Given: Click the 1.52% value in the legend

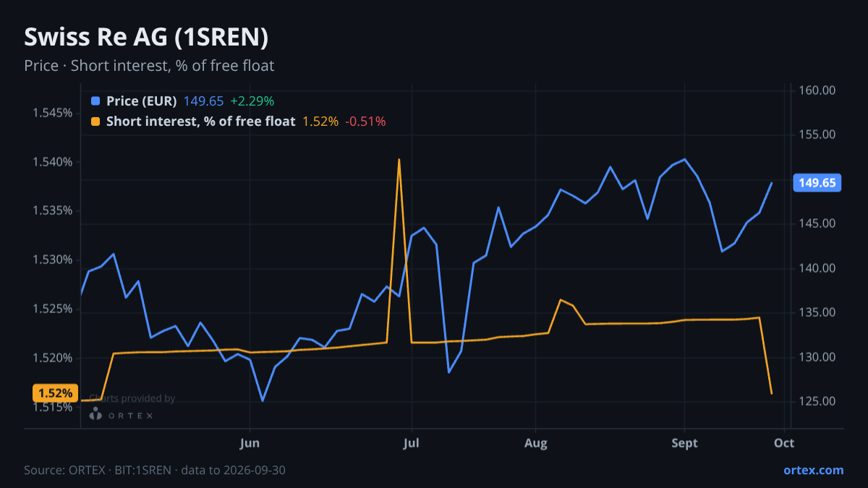Looking at the screenshot, I should tap(320, 121).
